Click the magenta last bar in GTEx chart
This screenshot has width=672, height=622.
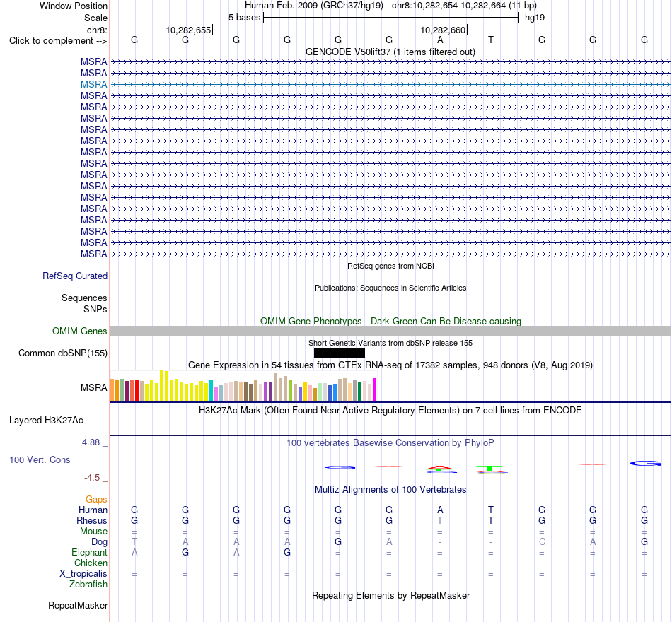pyautogui.click(x=375, y=389)
